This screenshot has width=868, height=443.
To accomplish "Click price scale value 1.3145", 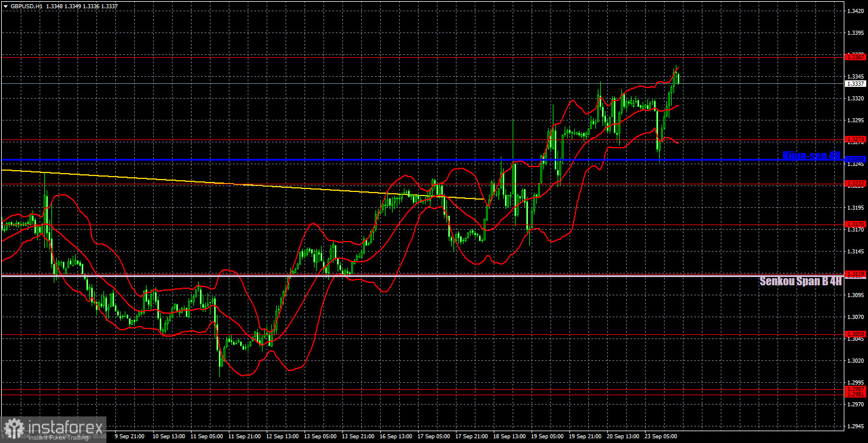I will tap(856, 252).
